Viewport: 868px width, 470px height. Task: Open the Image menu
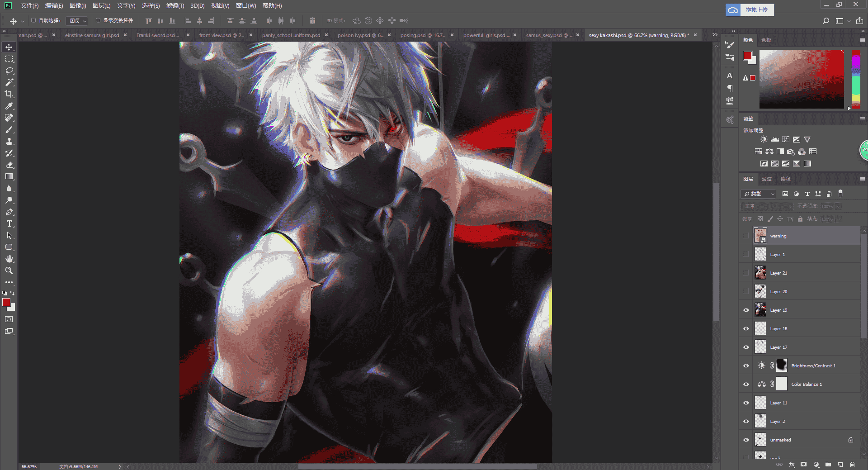78,6
